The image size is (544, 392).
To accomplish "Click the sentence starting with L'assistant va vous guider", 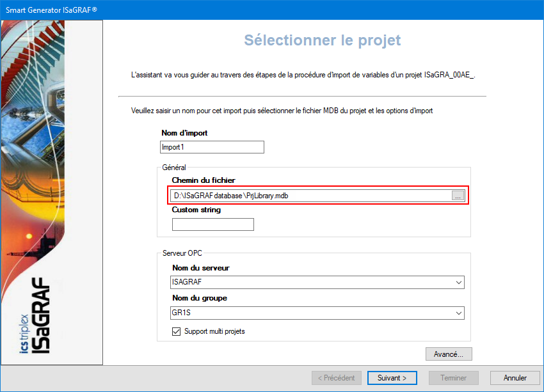I will coord(303,75).
